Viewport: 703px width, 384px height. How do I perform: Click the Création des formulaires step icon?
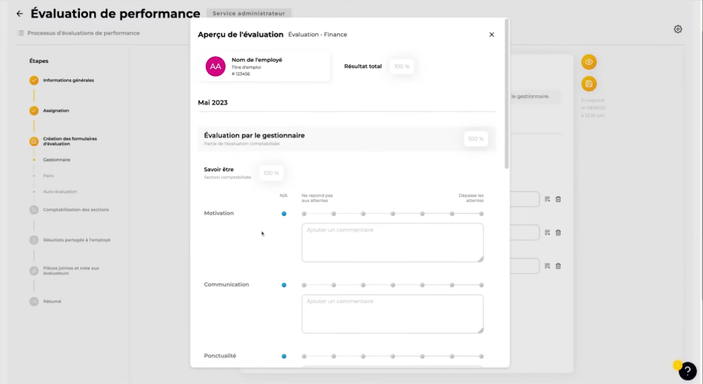tap(34, 141)
